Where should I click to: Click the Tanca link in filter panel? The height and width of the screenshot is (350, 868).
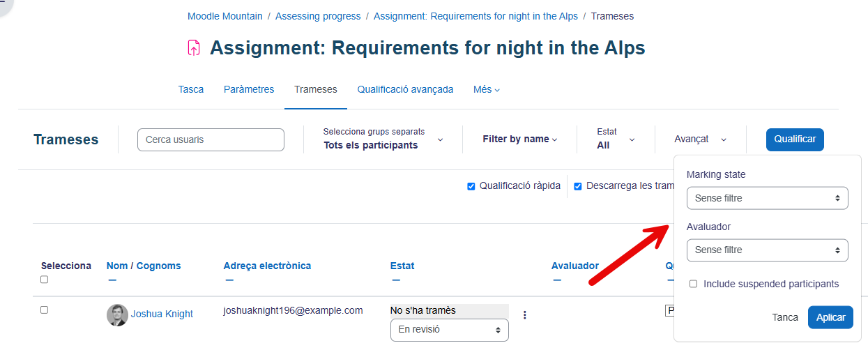pos(785,317)
